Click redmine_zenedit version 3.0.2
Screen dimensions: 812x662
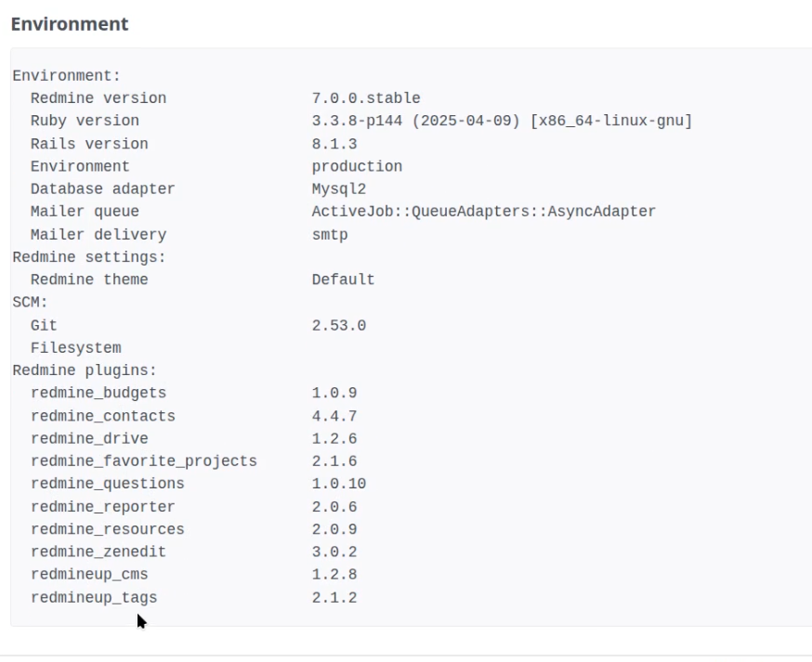coord(334,552)
